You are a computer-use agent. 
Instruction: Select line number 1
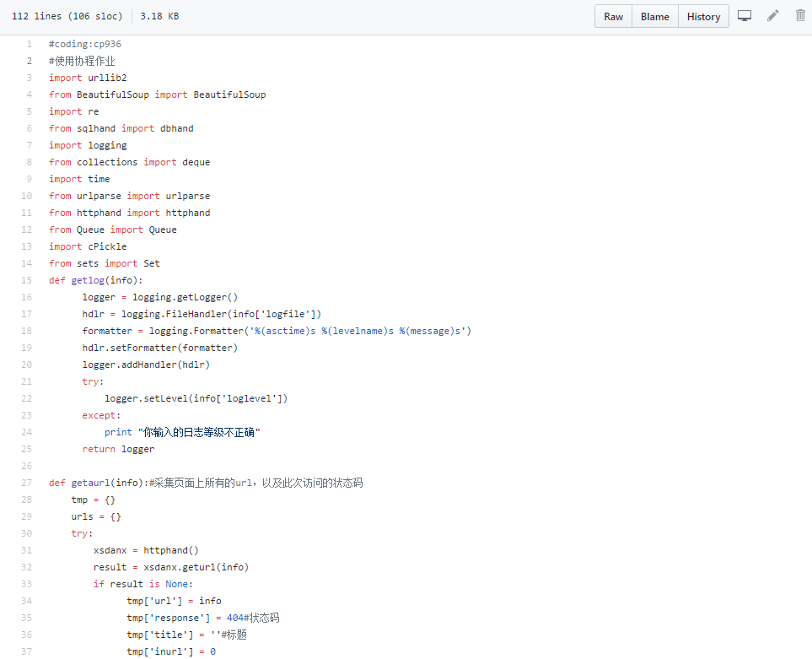(x=29, y=44)
